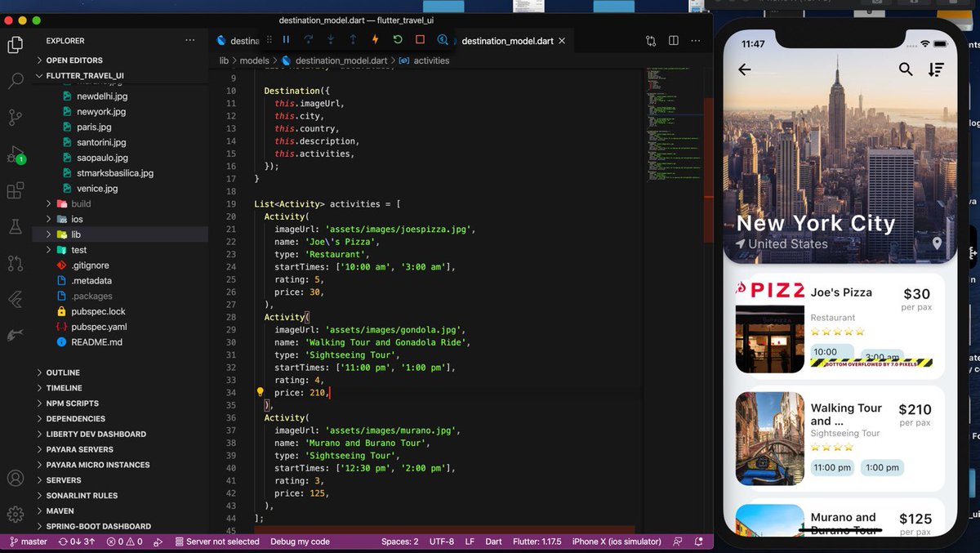Viewport: 980px width, 553px height.
Task: Tap the back arrow in simulator app
Action: point(744,69)
